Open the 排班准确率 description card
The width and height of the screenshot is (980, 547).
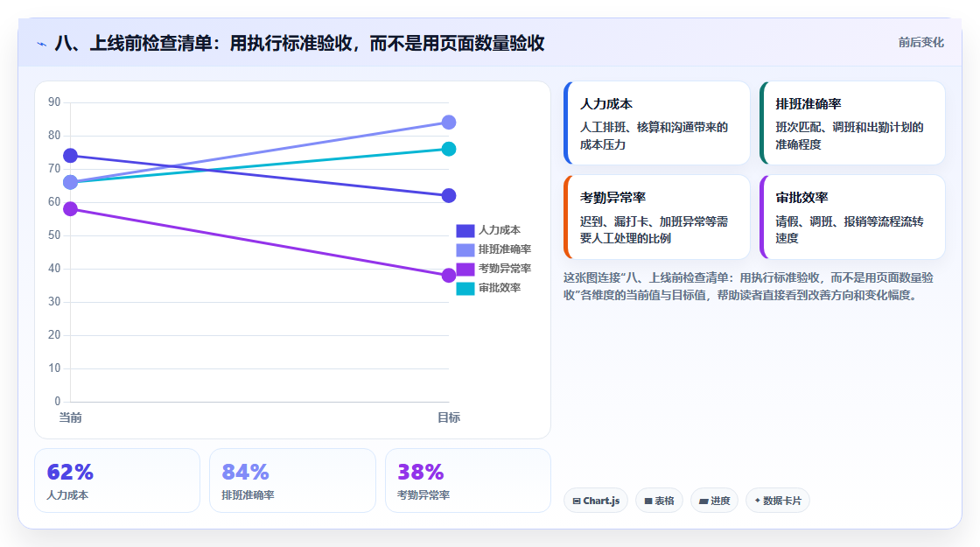[852, 123]
